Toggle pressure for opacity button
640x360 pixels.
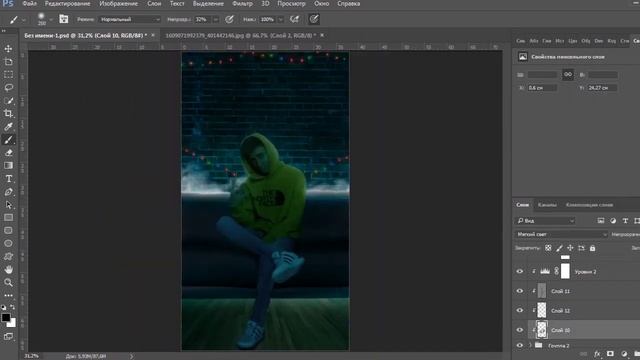tap(230, 19)
